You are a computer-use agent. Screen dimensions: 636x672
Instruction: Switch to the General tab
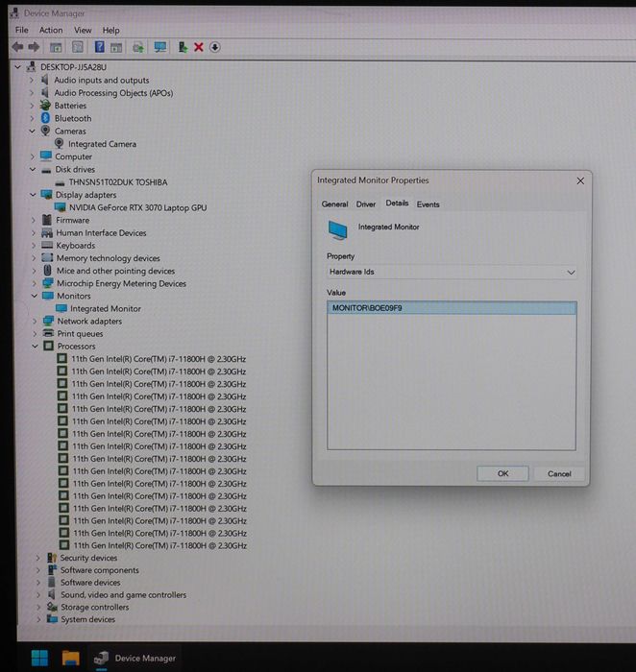334,204
